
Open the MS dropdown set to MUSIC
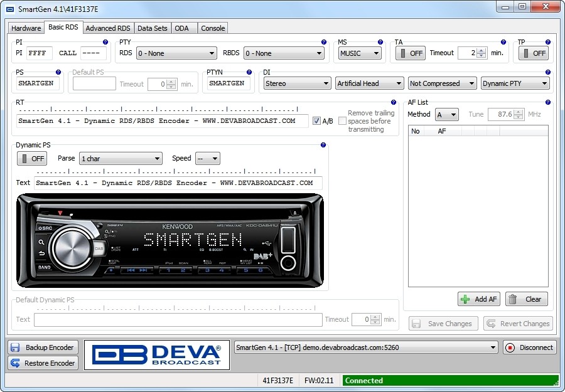point(360,53)
